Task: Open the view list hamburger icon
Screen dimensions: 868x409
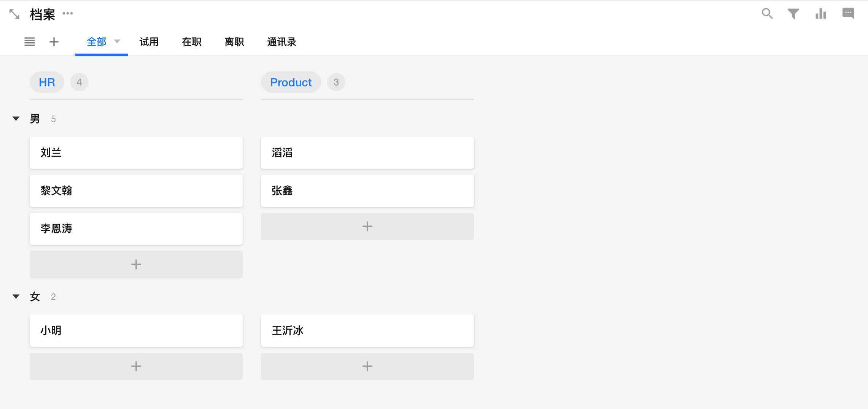Action: pos(30,42)
